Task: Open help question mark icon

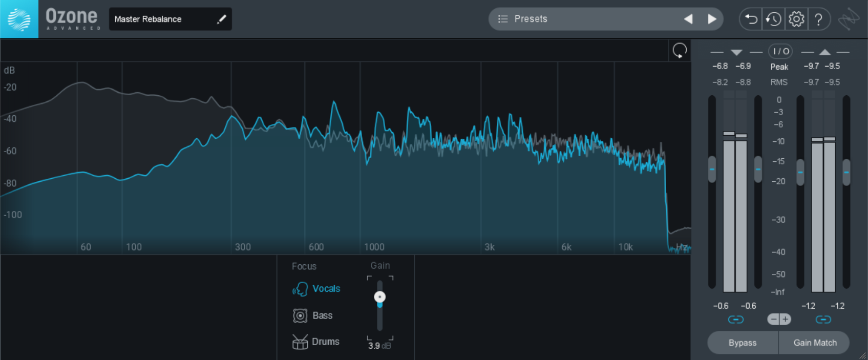Action: click(x=818, y=19)
